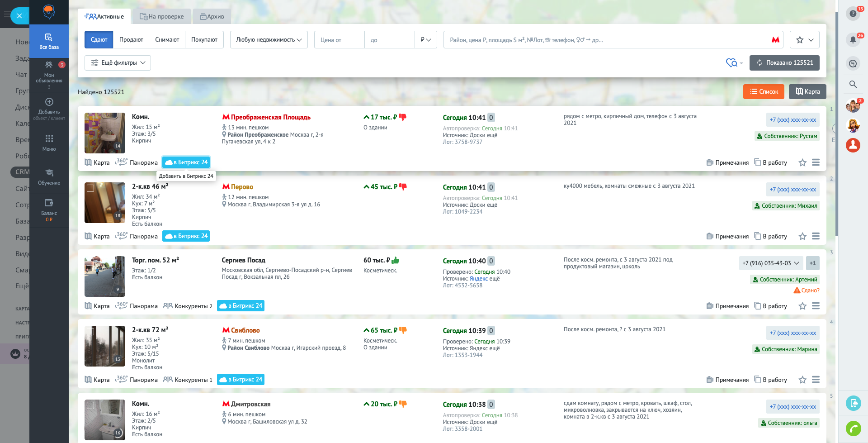Switch to 'Список' view

point(764,91)
